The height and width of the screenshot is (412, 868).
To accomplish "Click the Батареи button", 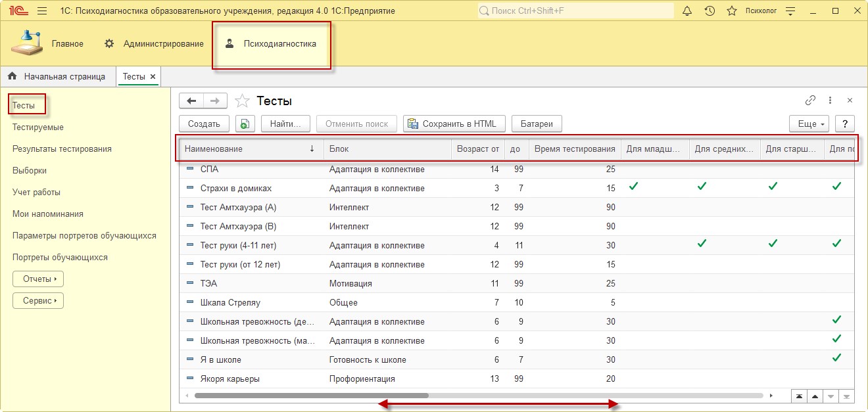I will 537,124.
